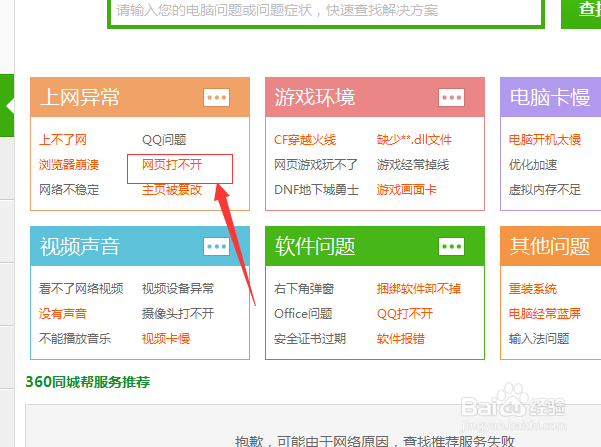
Task: Select the 缺少**.dll文件 link
Action: 414,140
